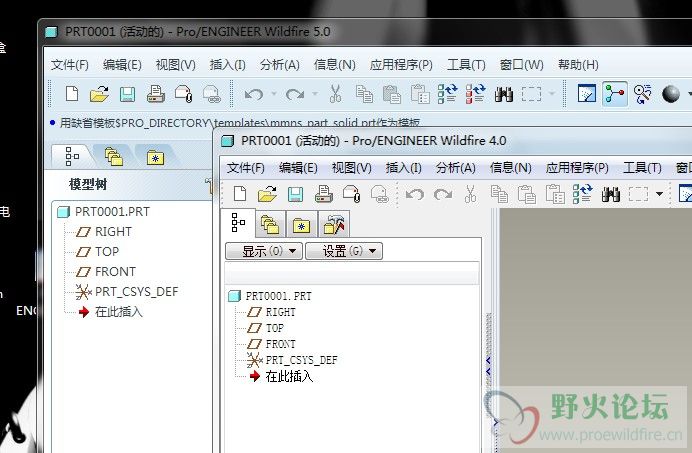This screenshot has height=453, width=692.
Task: Folder browser tab in Wildfire 5.0 navigator
Action: [114, 157]
